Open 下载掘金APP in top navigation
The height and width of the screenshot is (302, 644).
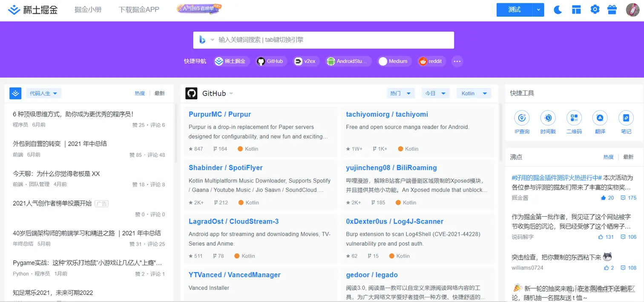click(x=139, y=9)
